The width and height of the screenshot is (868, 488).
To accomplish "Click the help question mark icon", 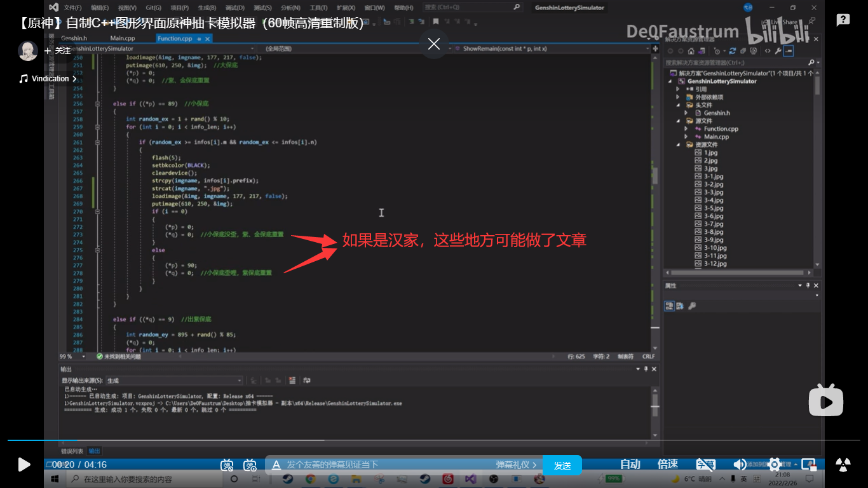I will point(843,20).
